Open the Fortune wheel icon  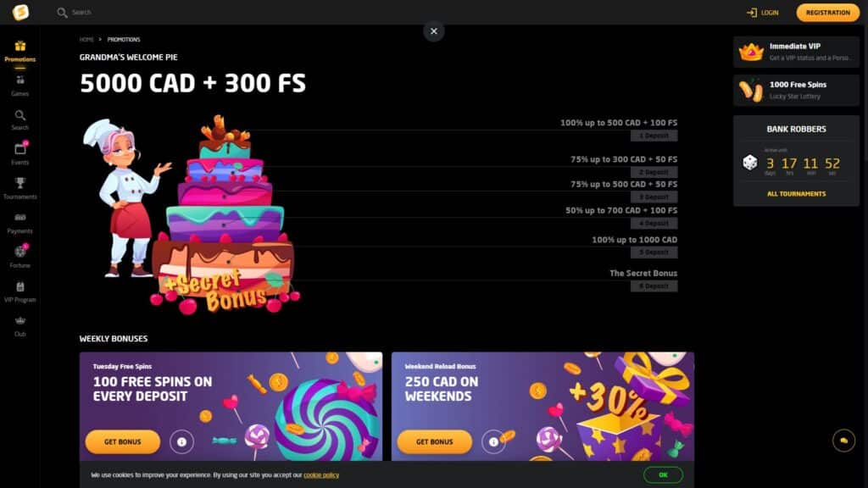[x=20, y=252]
